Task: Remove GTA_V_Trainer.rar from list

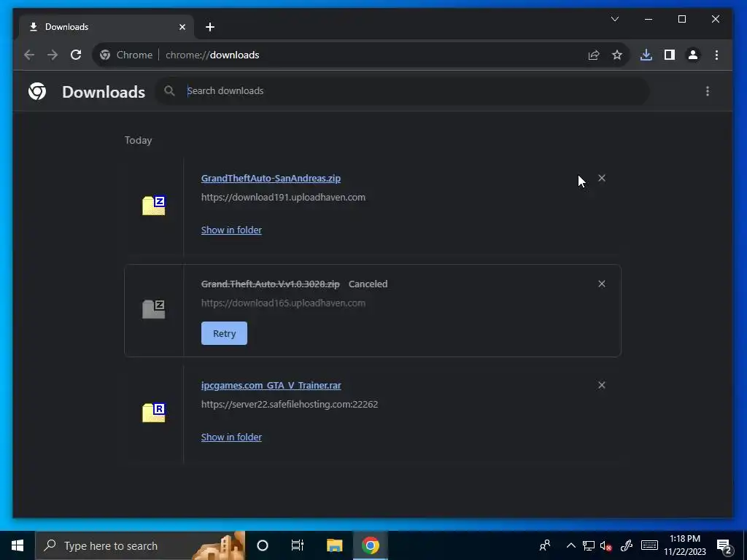Action: [602, 385]
